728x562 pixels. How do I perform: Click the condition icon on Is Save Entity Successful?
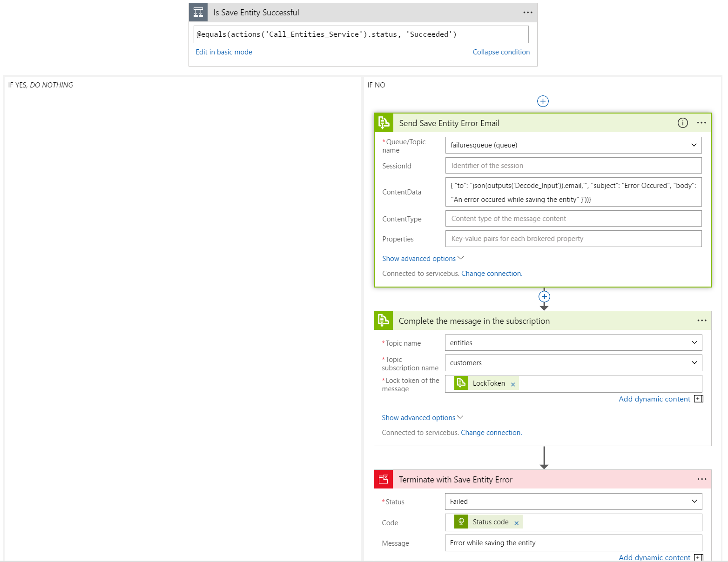tap(198, 13)
